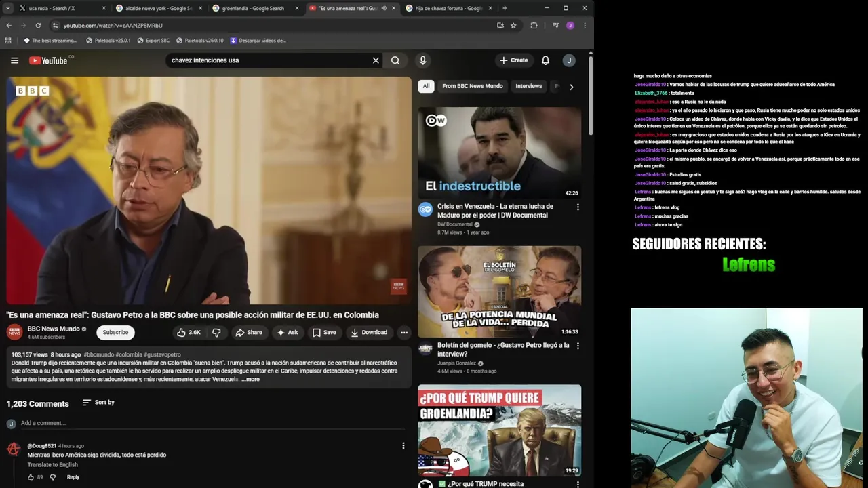This screenshot has width=868, height=488.
Task: Switch to hija de chavez fortuna tab
Action: (448, 8)
